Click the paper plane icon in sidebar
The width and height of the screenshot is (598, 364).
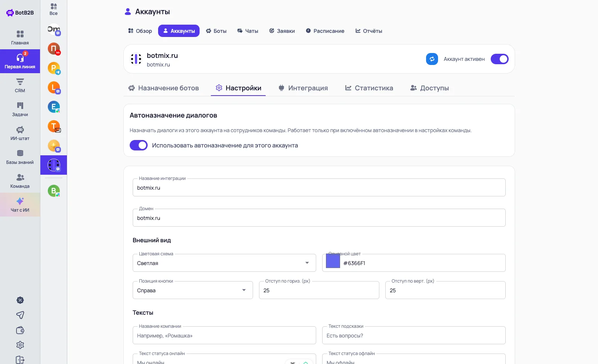click(x=20, y=315)
